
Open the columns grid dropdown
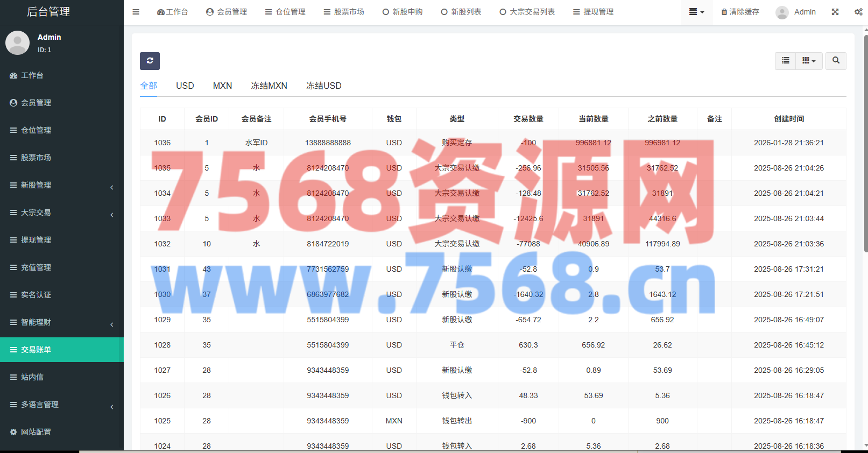click(809, 61)
